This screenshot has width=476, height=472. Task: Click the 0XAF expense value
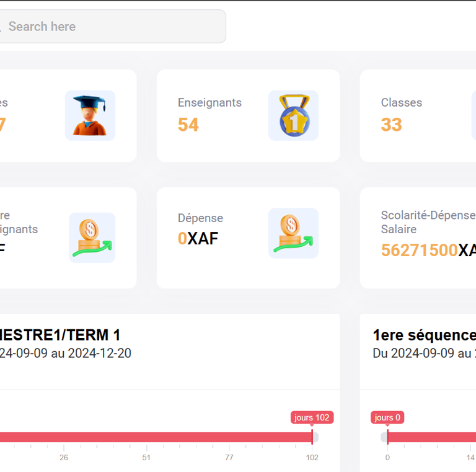click(198, 238)
